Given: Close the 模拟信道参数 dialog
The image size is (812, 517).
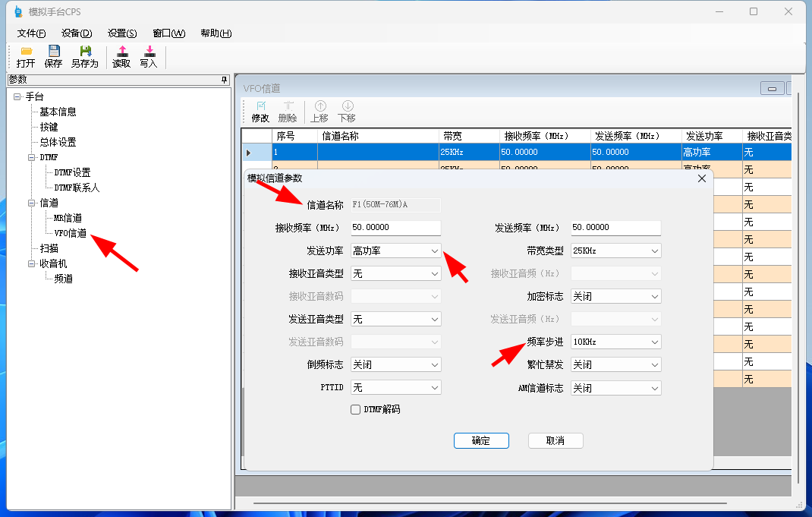Looking at the screenshot, I should (x=701, y=178).
